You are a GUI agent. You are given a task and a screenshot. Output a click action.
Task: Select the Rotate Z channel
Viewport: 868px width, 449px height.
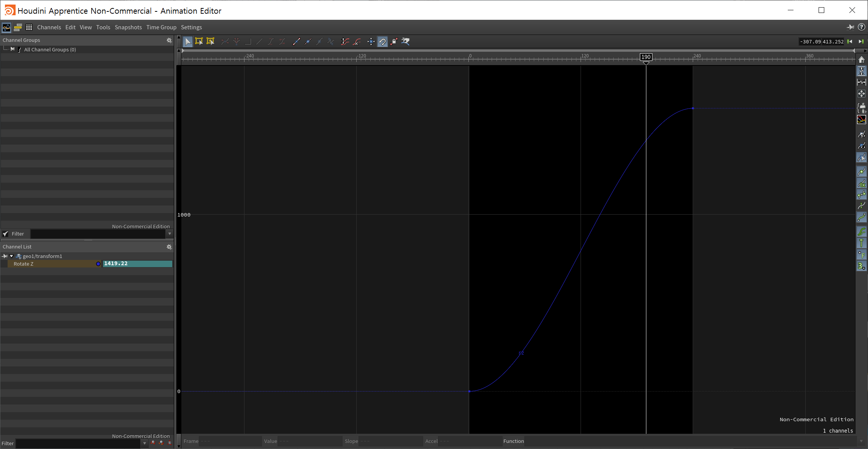pyautogui.click(x=24, y=264)
